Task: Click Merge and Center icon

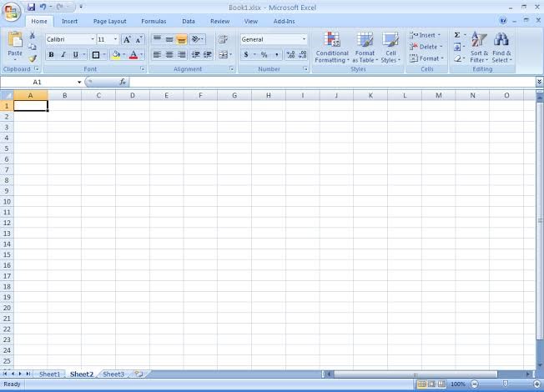Action: point(223,55)
